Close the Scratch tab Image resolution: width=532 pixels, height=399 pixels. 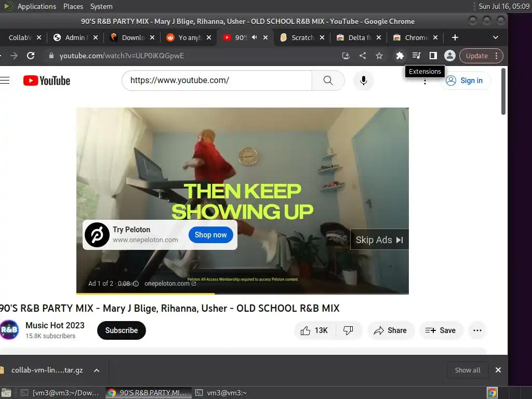pyautogui.click(x=322, y=37)
